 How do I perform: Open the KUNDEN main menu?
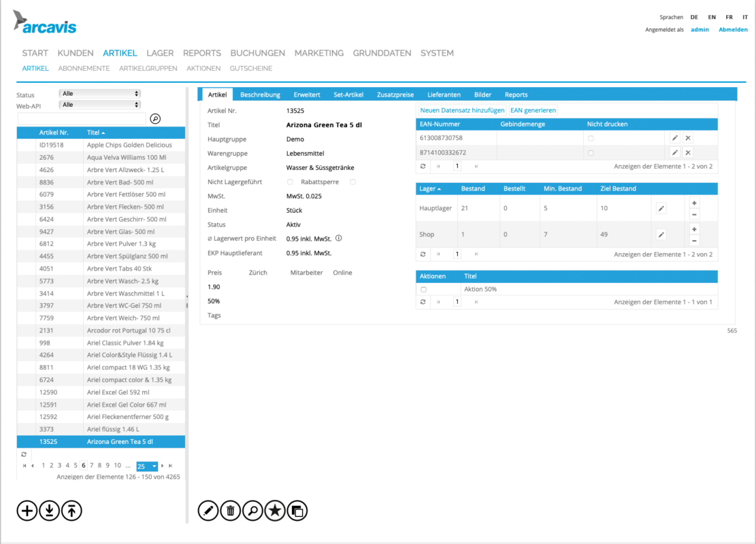click(x=76, y=53)
